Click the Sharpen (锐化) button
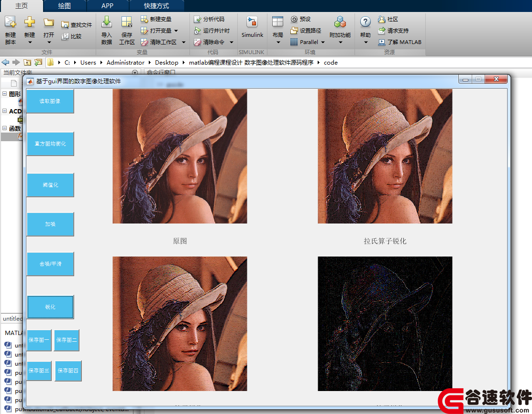The height and width of the screenshot is (414, 532). (x=50, y=307)
